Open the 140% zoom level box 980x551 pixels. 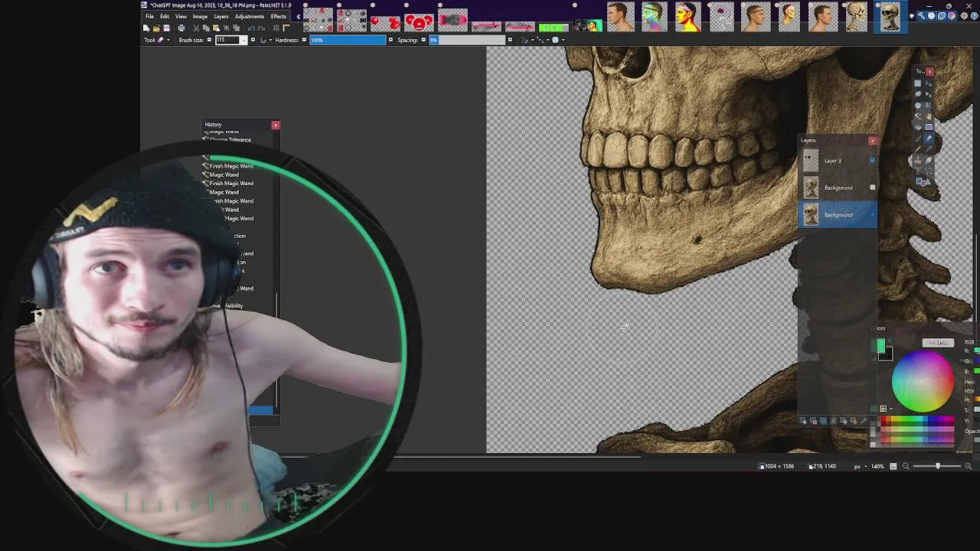click(x=877, y=466)
